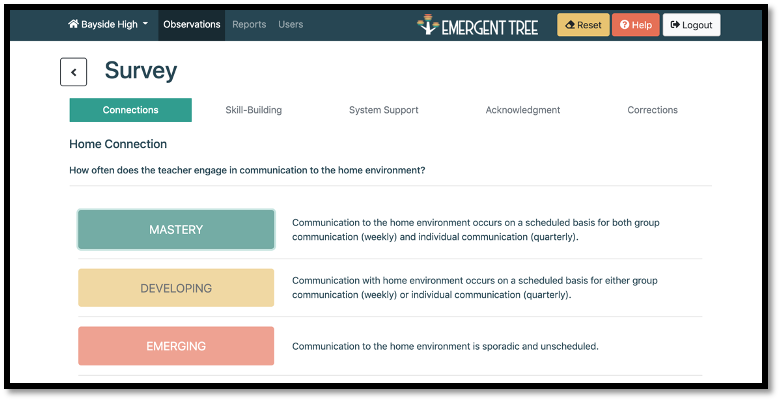Screen dimensions: 782x402
Task: Switch to the Skill-Building tab
Action: pos(253,110)
